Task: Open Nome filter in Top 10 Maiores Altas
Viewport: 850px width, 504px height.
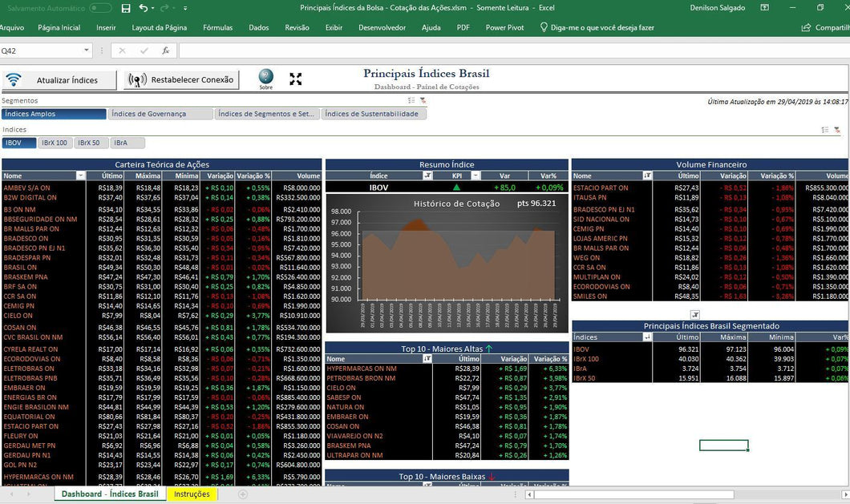Action: pyautogui.click(x=427, y=359)
